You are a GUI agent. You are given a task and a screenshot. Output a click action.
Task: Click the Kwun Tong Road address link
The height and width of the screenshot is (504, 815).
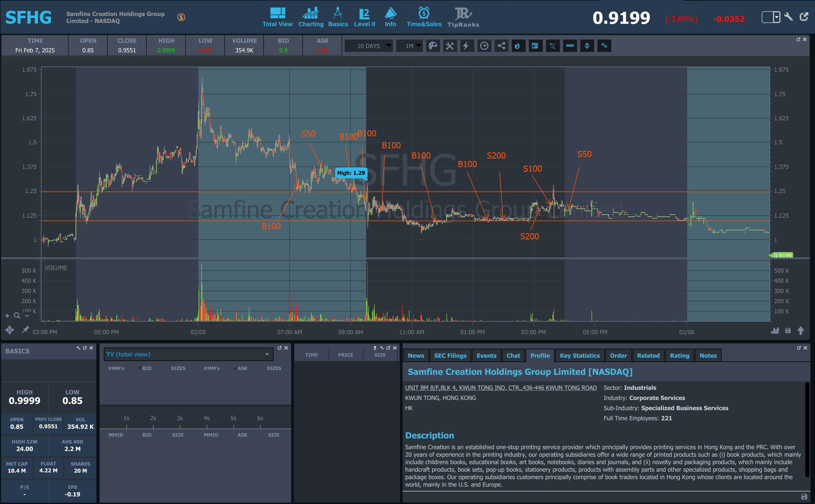pyautogui.click(x=501, y=388)
